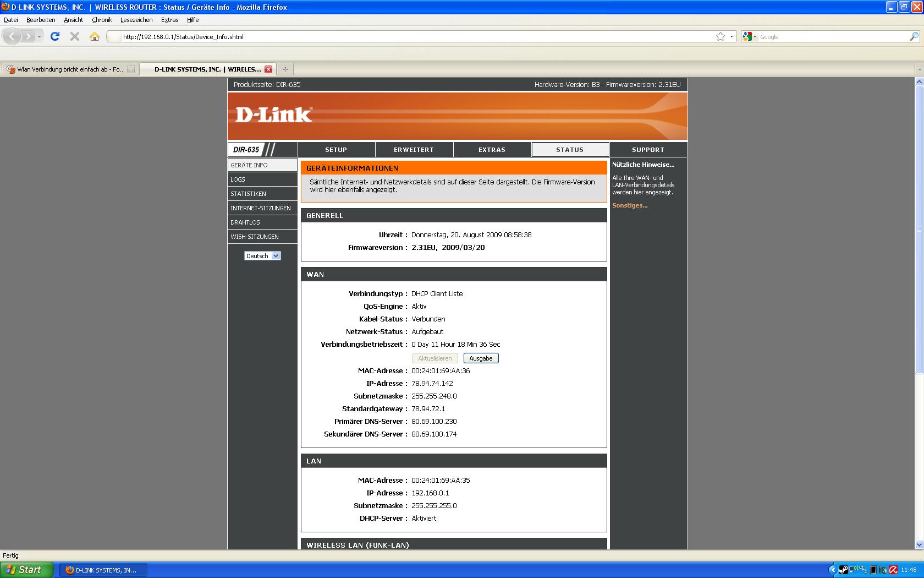Open the Lesezeichen menu
Image resolution: width=924 pixels, height=578 pixels.
pyautogui.click(x=136, y=20)
